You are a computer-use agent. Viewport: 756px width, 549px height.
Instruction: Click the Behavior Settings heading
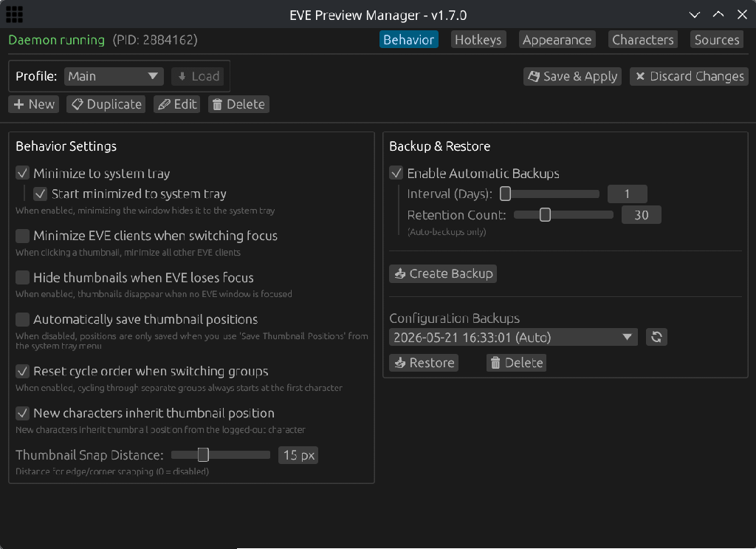(x=66, y=146)
